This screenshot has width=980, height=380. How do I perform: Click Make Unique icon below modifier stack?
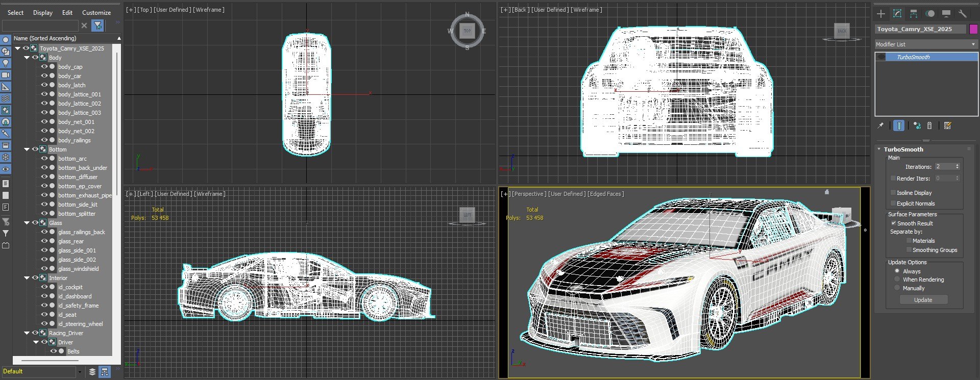(x=917, y=125)
